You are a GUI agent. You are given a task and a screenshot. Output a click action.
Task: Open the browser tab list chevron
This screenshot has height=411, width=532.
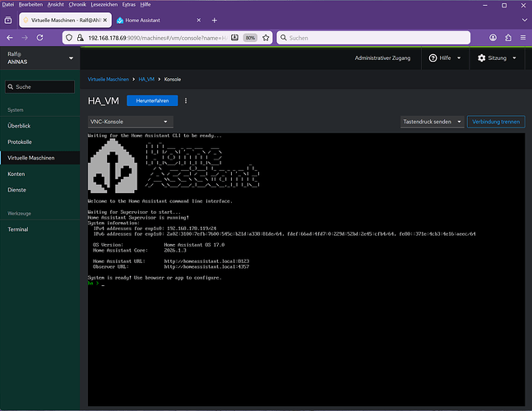521,20
